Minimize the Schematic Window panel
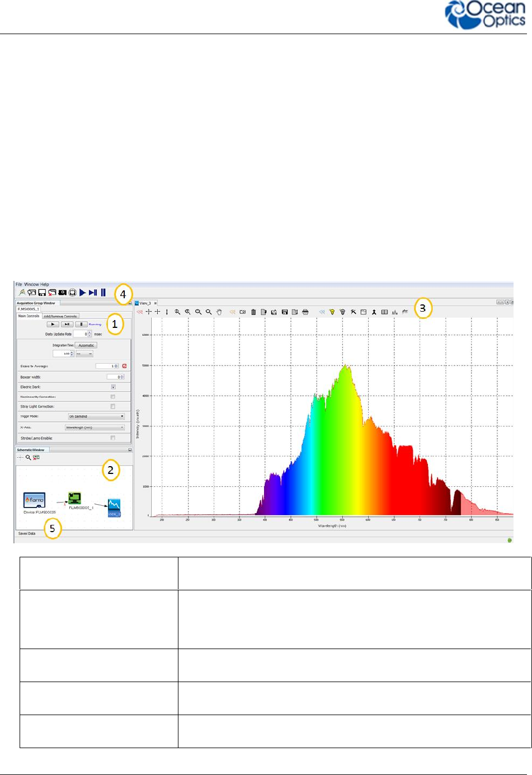This screenshot has height=775, width=532. coord(130,450)
